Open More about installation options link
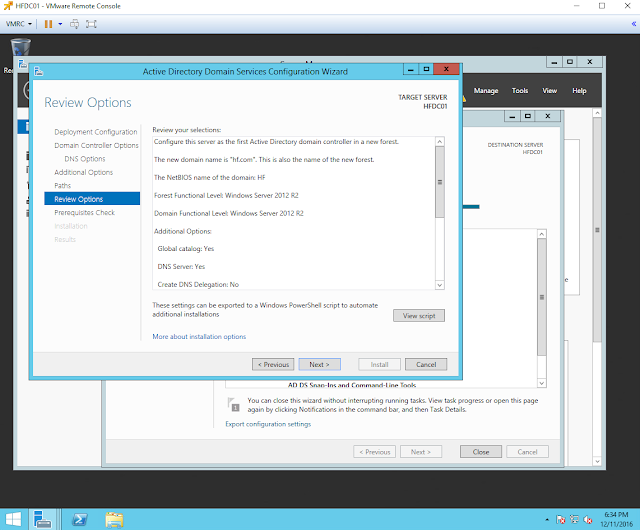640x530 pixels. [199, 336]
